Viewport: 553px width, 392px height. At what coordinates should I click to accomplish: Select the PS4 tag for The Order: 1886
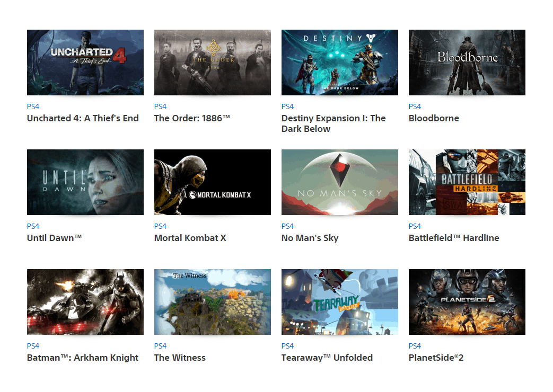(x=161, y=106)
